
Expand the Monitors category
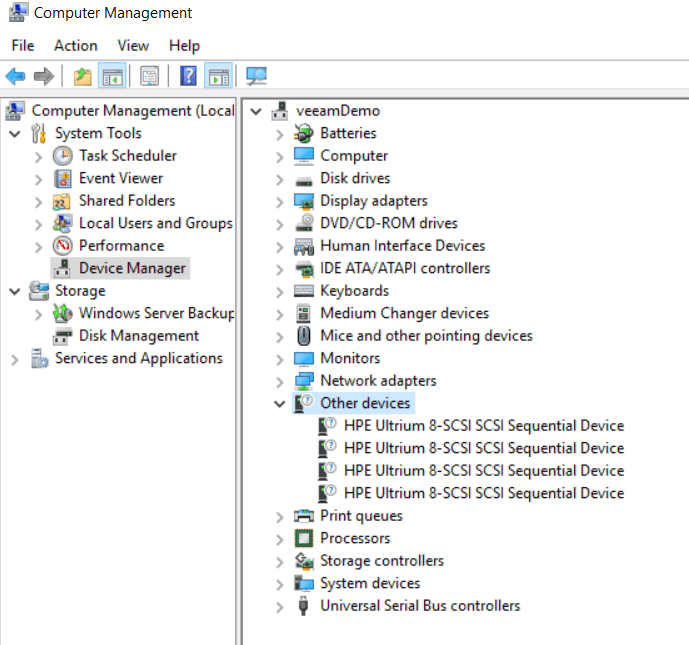[280, 359]
